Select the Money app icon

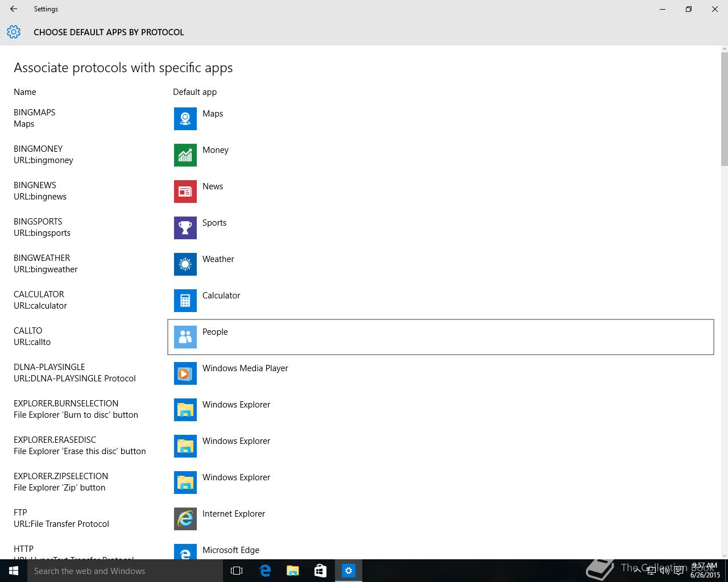[x=185, y=155]
